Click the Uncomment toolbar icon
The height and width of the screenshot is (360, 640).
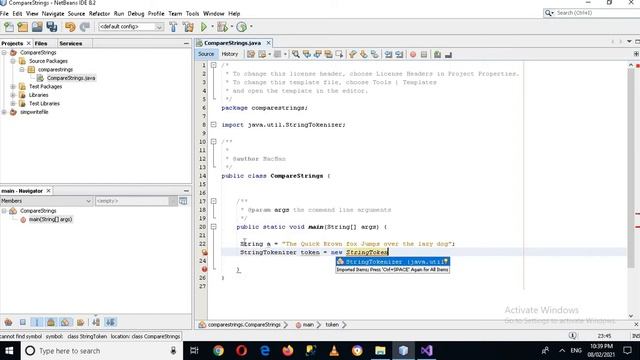tap(448, 54)
